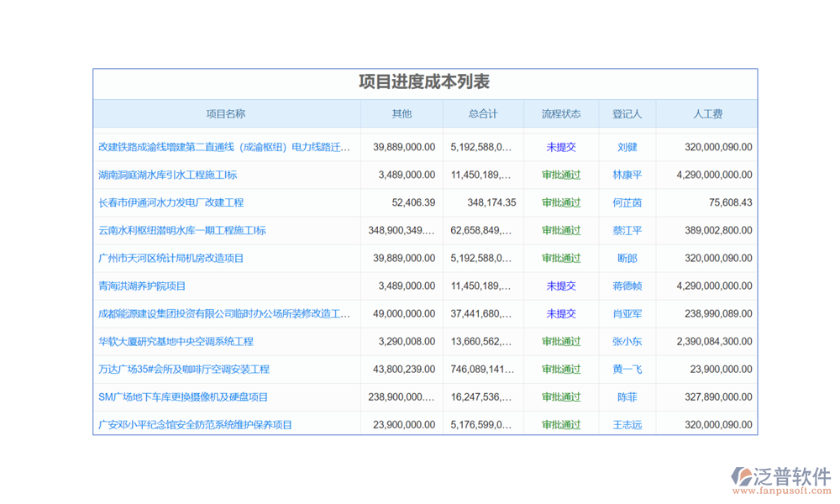Click the 其他 column header
Screen dimensions: 840x504
pos(402,114)
